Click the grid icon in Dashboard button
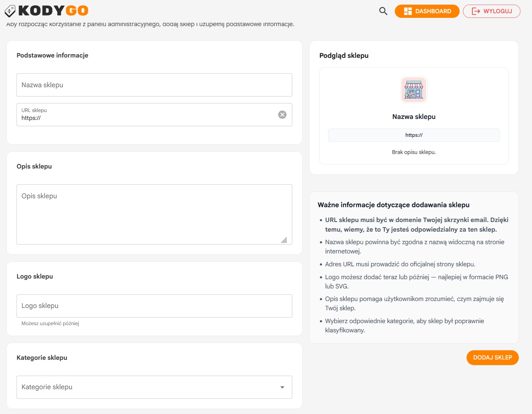The height and width of the screenshot is (414, 532). coord(408,11)
